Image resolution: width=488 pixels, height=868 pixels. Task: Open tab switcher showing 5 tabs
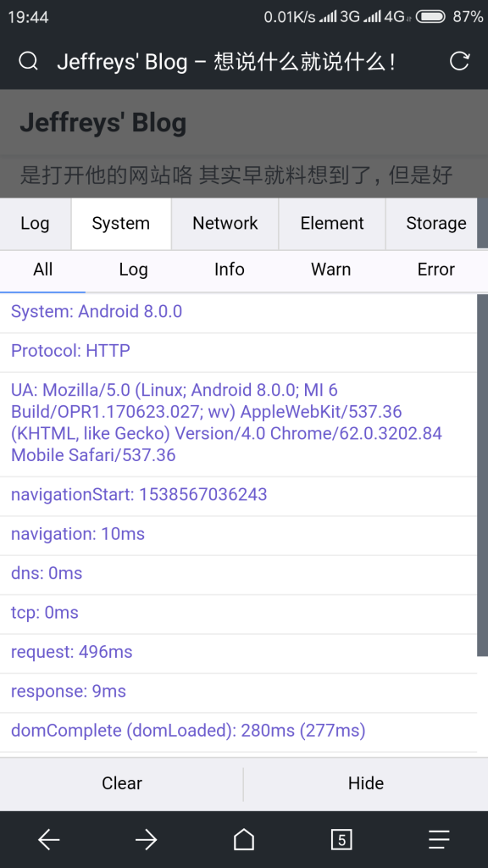point(341,839)
